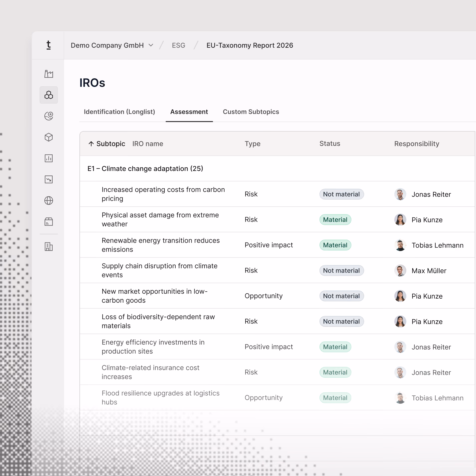Screen dimensions: 476x476
Task: Open EU-Taxonomy Report 2026 breadcrumb
Action: point(250,45)
